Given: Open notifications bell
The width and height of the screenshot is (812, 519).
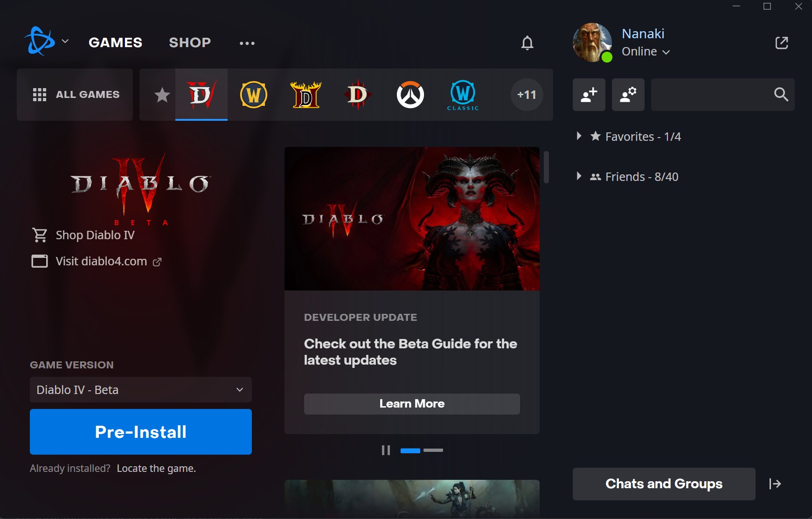Looking at the screenshot, I should click(527, 43).
